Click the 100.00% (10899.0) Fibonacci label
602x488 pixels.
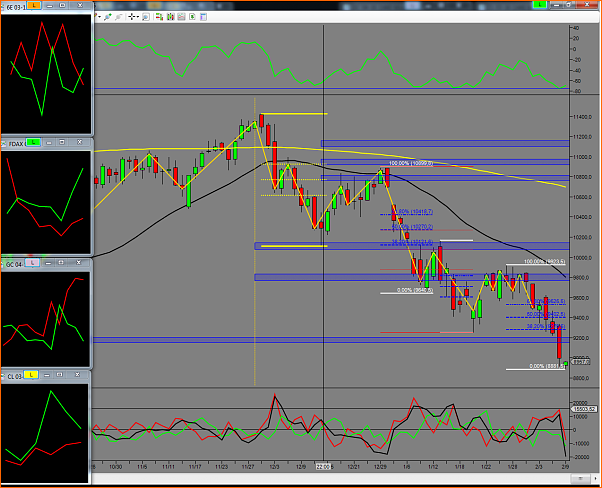coord(411,163)
